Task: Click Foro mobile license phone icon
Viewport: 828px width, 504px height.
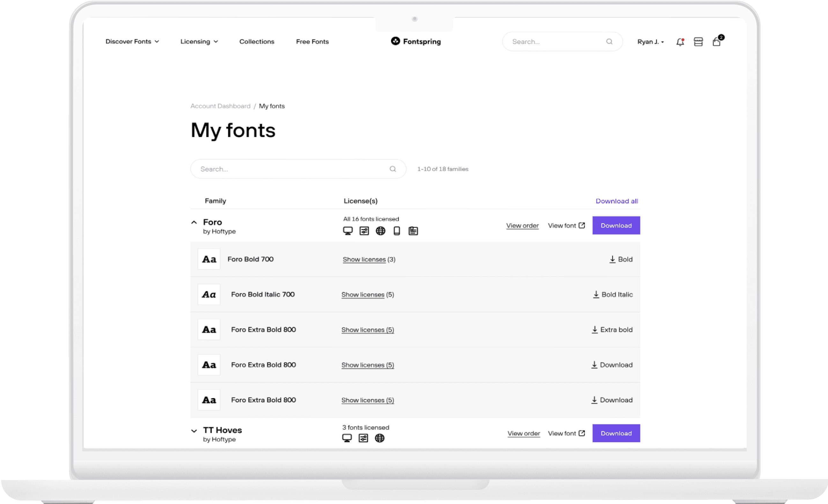Action: pos(397,231)
